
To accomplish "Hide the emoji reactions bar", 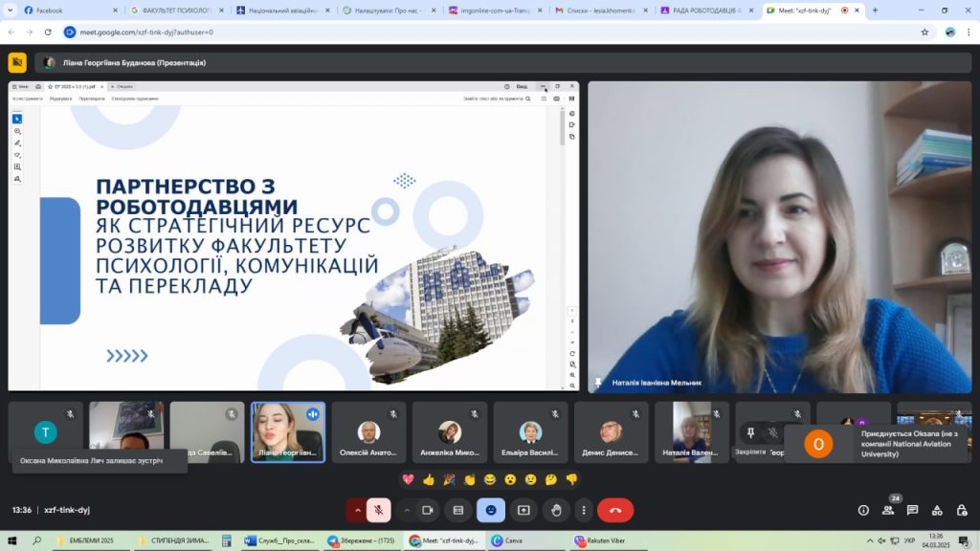I will 491,511.
